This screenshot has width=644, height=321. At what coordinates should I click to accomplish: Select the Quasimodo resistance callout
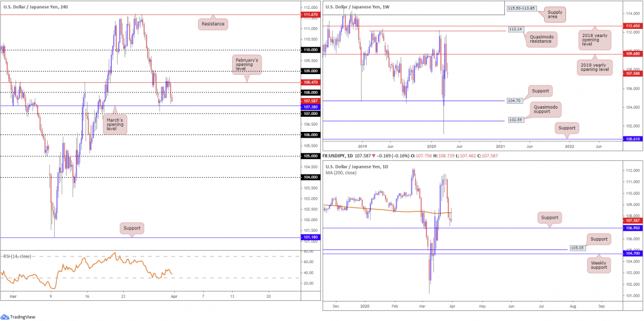point(541,40)
